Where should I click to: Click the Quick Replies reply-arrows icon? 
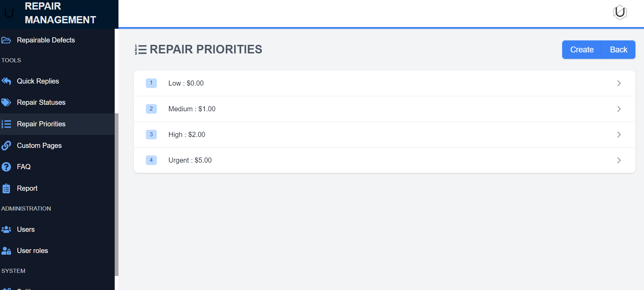tap(6, 81)
